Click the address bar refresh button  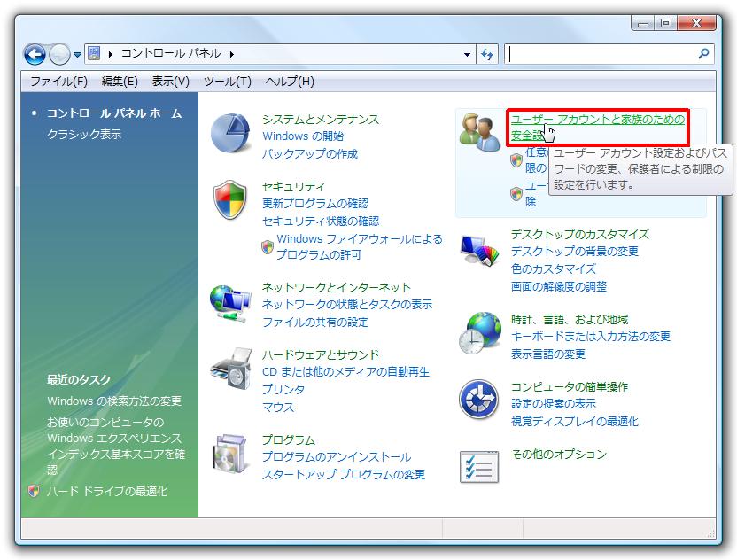click(487, 54)
